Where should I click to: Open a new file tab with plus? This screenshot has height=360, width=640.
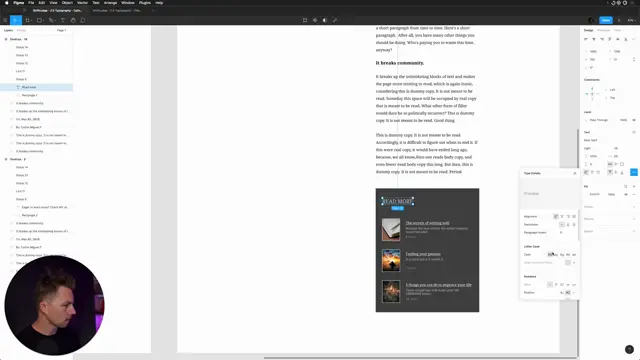(153, 11)
